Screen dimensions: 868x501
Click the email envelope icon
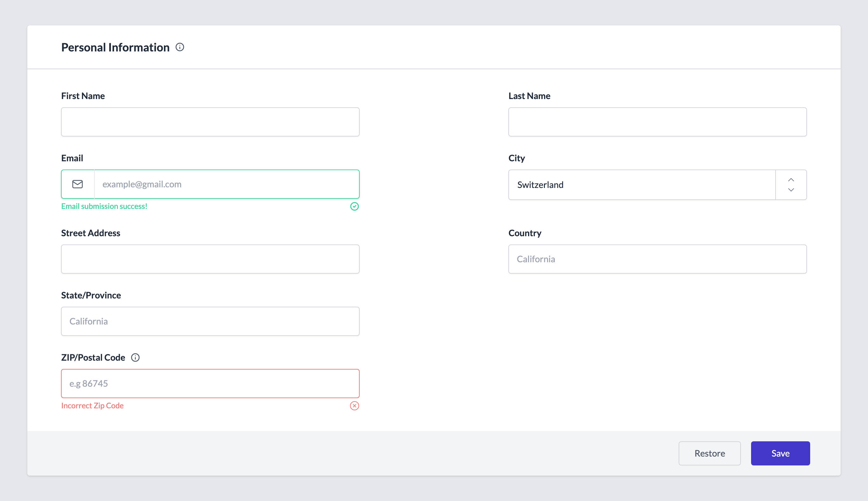78,184
